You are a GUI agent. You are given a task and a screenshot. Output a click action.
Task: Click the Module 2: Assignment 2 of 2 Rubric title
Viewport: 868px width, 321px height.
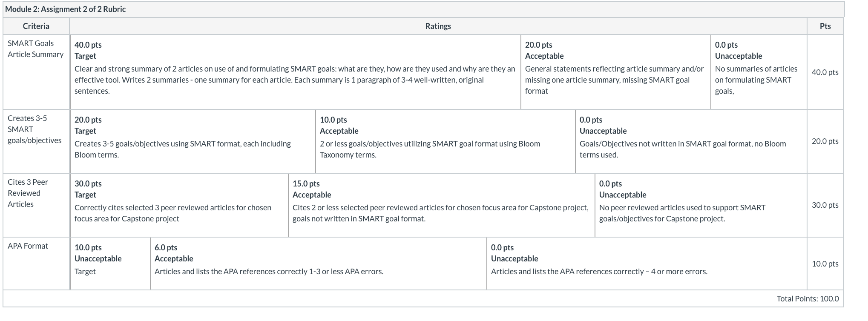tap(66, 9)
